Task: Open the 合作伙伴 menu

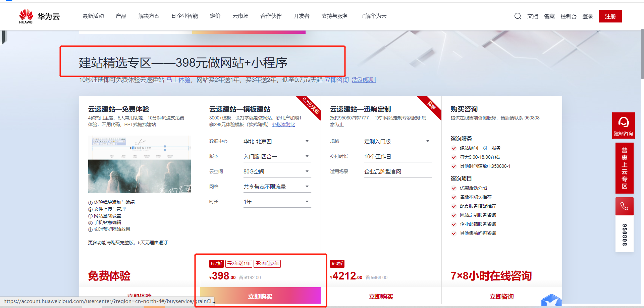Action: [271, 16]
